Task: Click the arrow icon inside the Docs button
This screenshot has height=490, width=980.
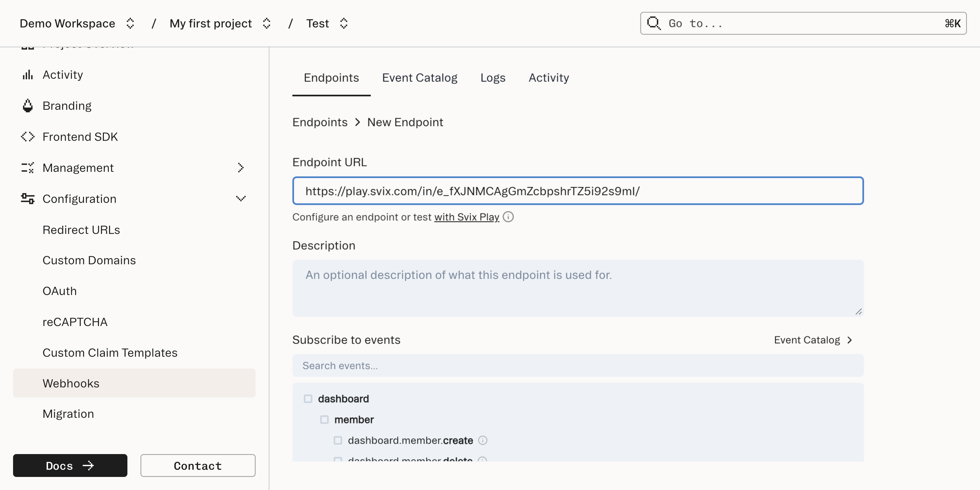Action: pyautogui.click(x=88, y=465)
